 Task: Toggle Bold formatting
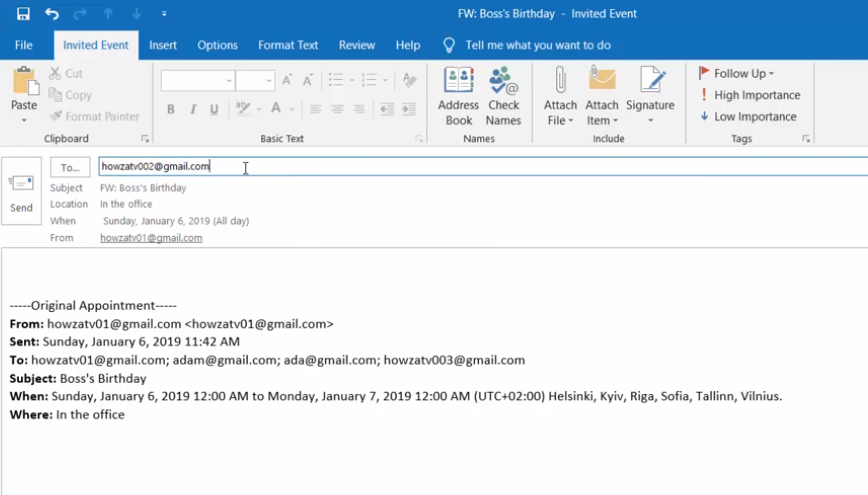[170, 109]
